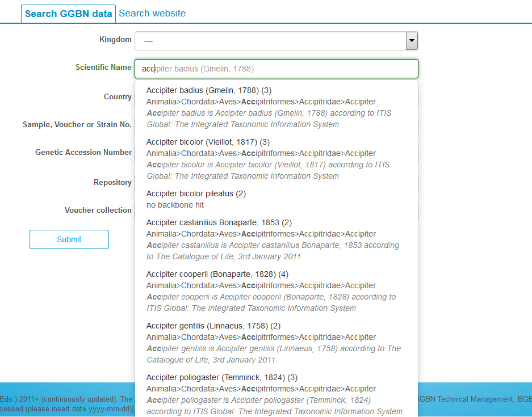
Task: Click the Sample, Voucher or Strain No. label
Action: (x=77, y=124)
